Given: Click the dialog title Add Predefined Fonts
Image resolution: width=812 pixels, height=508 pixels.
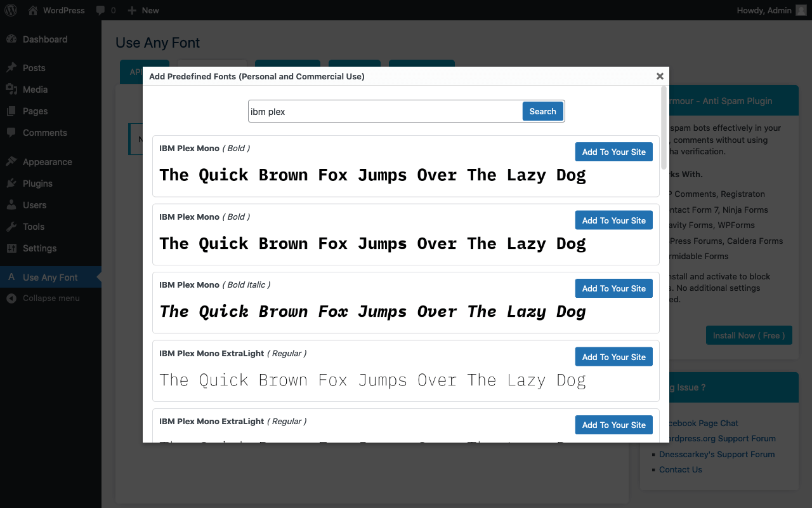Looking at the screenshot, I should pyautogui.click(x=257, y=76).
